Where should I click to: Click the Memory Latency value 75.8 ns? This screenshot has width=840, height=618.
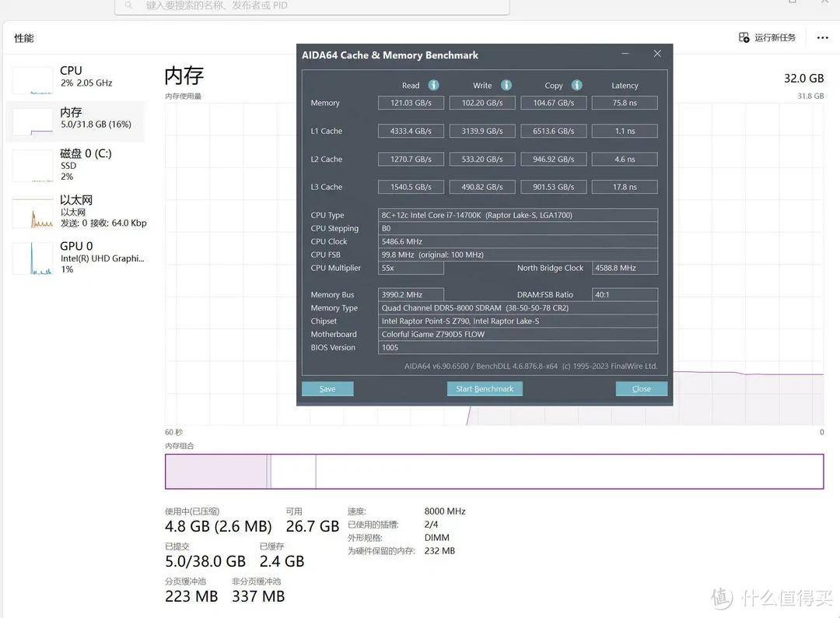click(x=625, y=103)
